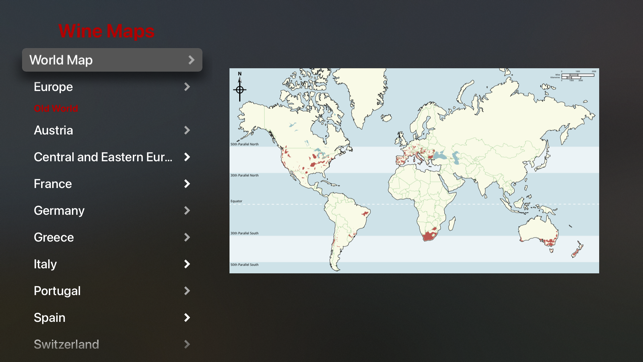The image size is (643, 362).
Task: Click the chevron next to Austria
Action: [187, 130]
